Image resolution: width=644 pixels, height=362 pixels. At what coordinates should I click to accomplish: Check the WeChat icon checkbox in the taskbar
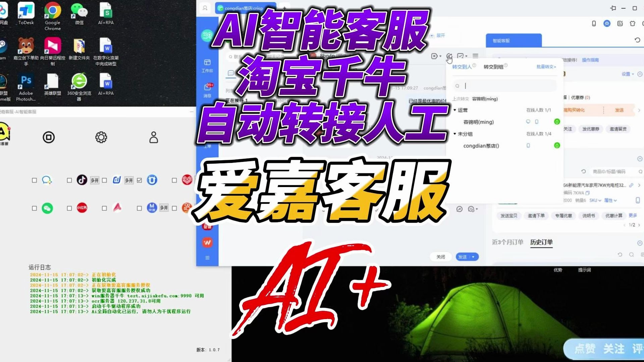pos(34,208)
